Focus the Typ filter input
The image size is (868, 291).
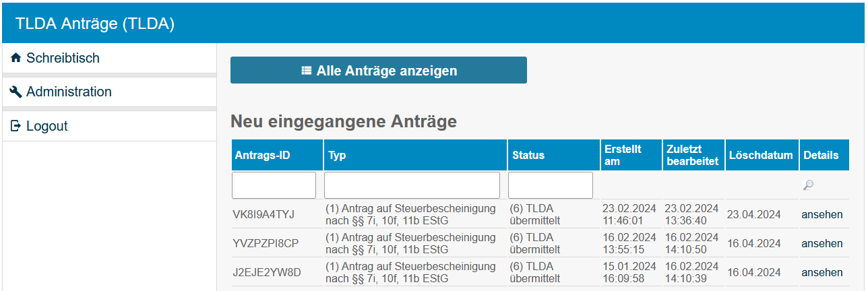tap(412, 185)
